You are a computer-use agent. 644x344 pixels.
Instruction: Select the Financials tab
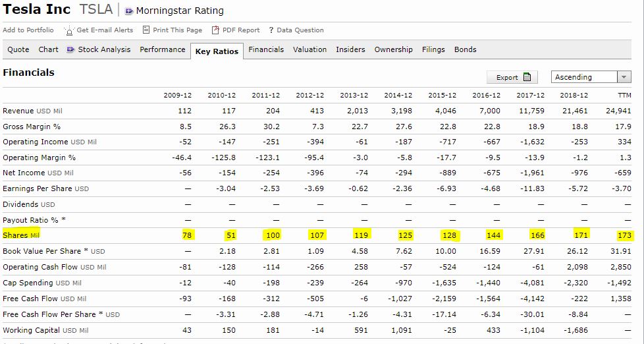(266, 49)
